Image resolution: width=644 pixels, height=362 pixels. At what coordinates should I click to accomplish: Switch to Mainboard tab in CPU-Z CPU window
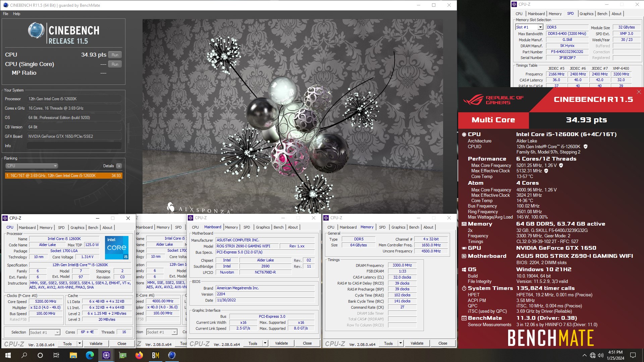pos(27,228)
